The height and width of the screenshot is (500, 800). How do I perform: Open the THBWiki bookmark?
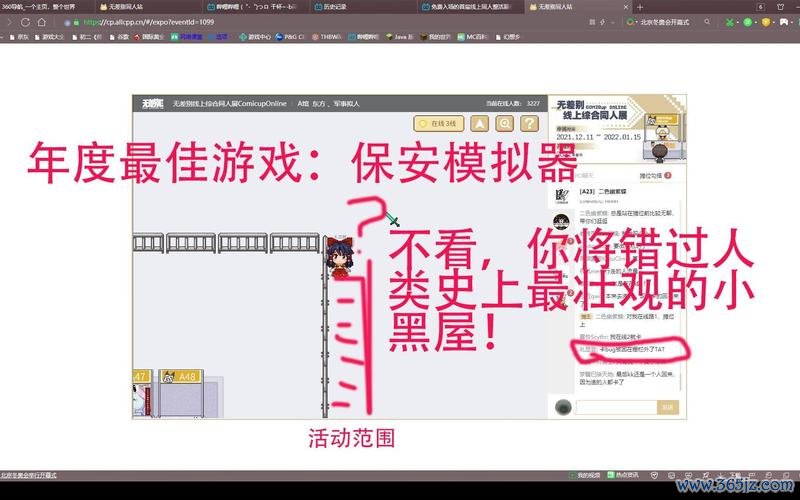(326, 37)
